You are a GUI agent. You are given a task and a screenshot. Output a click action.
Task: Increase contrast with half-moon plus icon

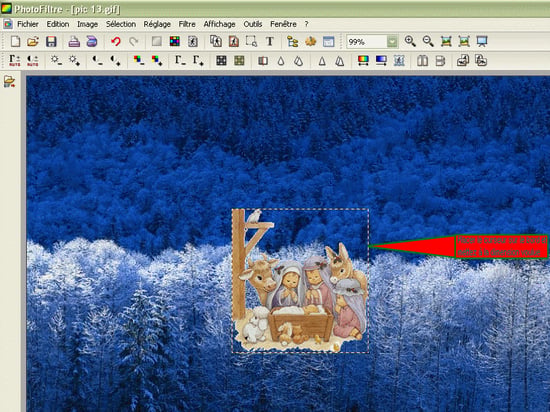[115, 61]
